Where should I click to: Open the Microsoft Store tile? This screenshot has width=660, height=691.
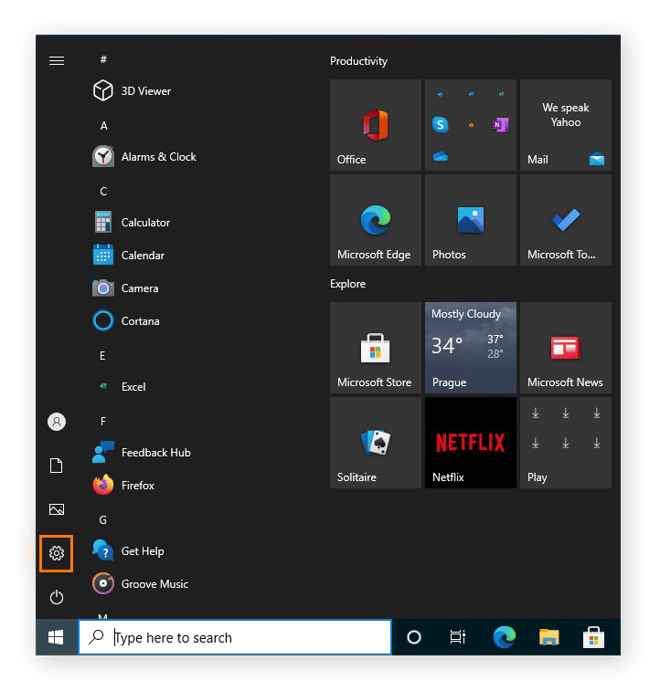[x=375, y=348]
